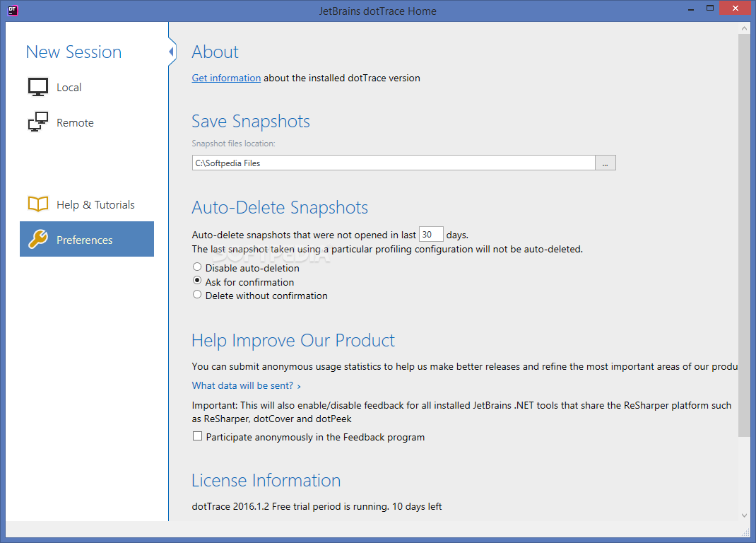Click into the Snapshot files location field
The height and width of the screenshot is (543, 756).
coord(394,163)
